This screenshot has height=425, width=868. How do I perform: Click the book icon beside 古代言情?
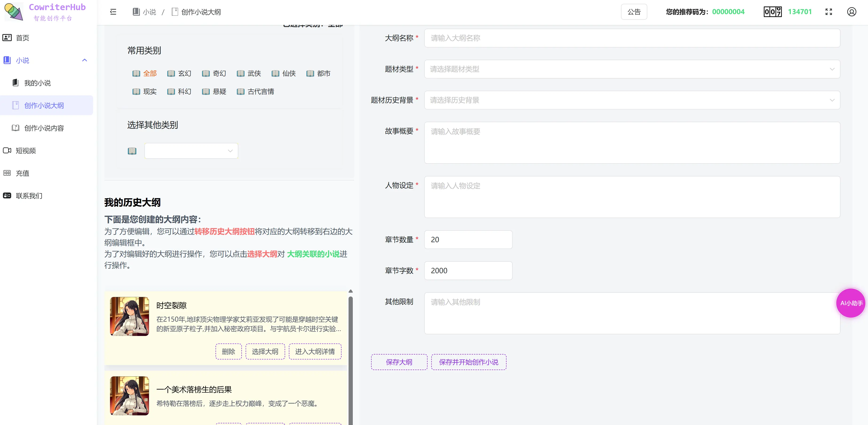pyautogui.click(x=241, y=92)
